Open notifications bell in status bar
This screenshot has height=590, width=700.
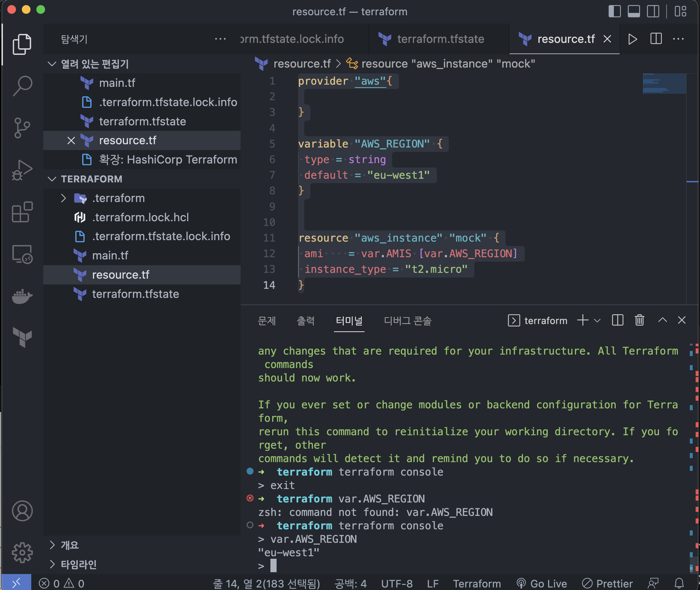tap(679, 583)
